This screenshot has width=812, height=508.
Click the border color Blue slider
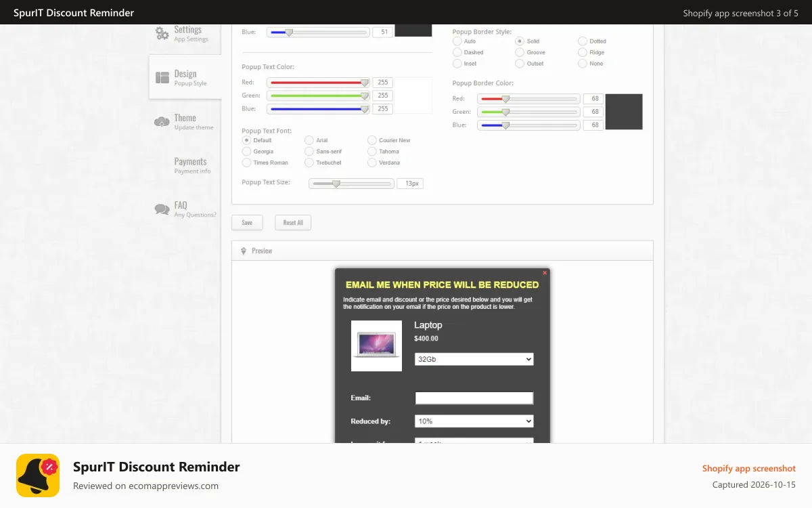click(x=528, y=125)
